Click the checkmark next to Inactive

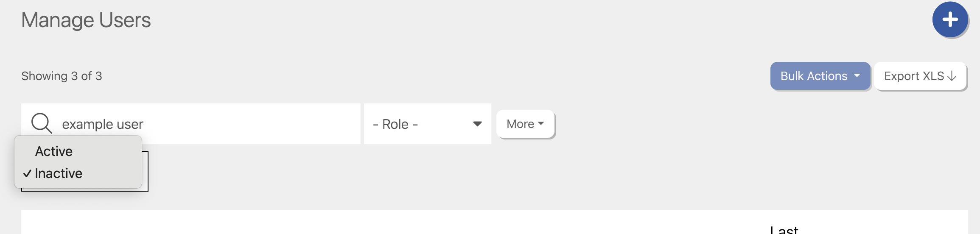point(27,173)
